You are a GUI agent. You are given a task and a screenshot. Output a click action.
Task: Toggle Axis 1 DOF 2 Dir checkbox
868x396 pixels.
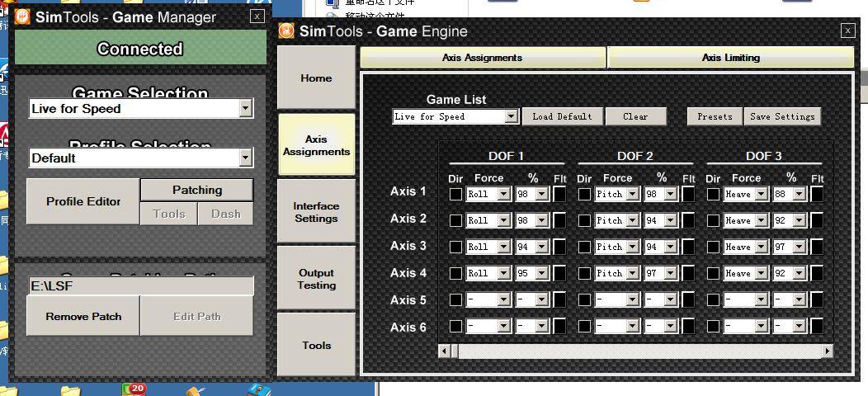coord(584,194)
